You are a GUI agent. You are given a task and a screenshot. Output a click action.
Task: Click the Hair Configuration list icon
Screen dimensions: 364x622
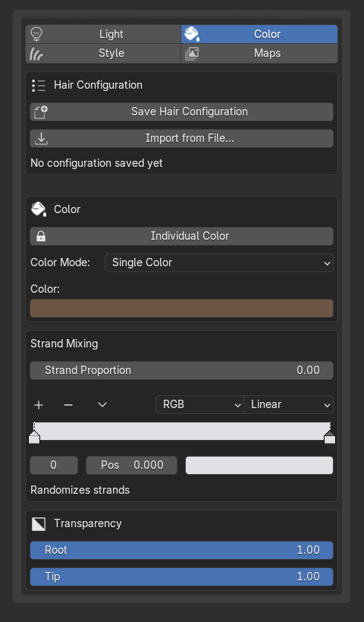coord(39,85)
